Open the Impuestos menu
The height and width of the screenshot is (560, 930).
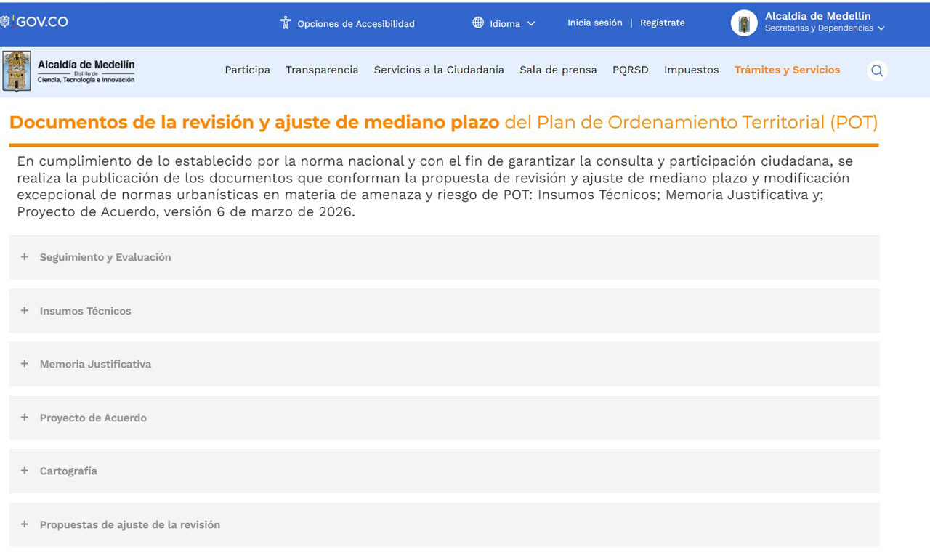pyautogui.click(x=691, y=70)
